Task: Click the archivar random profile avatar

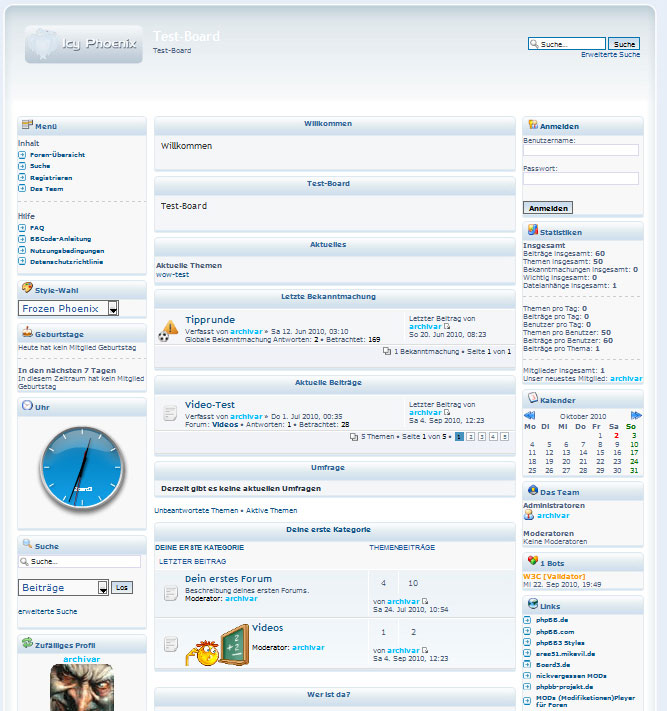Action: tap(82, 688)
